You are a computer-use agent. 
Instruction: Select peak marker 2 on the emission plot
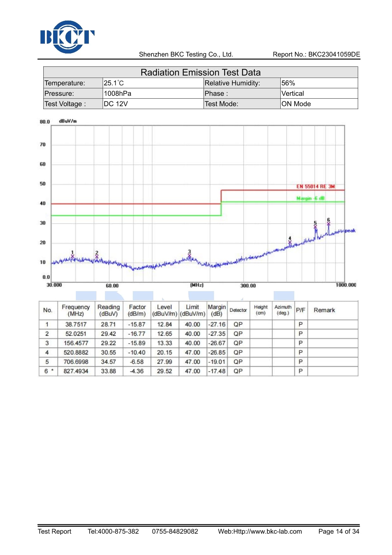(x=97, y=256)
